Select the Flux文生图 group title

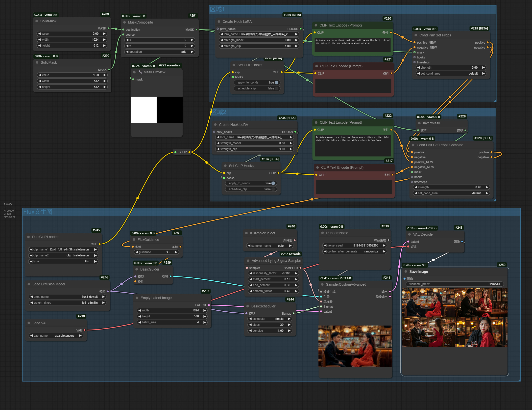click(x=38, y=212)
